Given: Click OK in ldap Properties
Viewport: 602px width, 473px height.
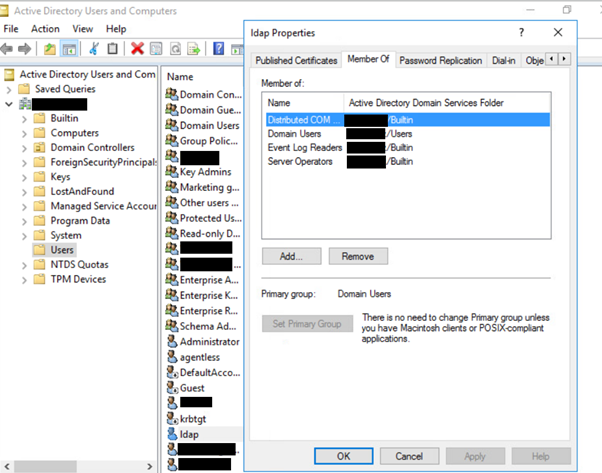Looking at the screenshot, I should (343, 456).
